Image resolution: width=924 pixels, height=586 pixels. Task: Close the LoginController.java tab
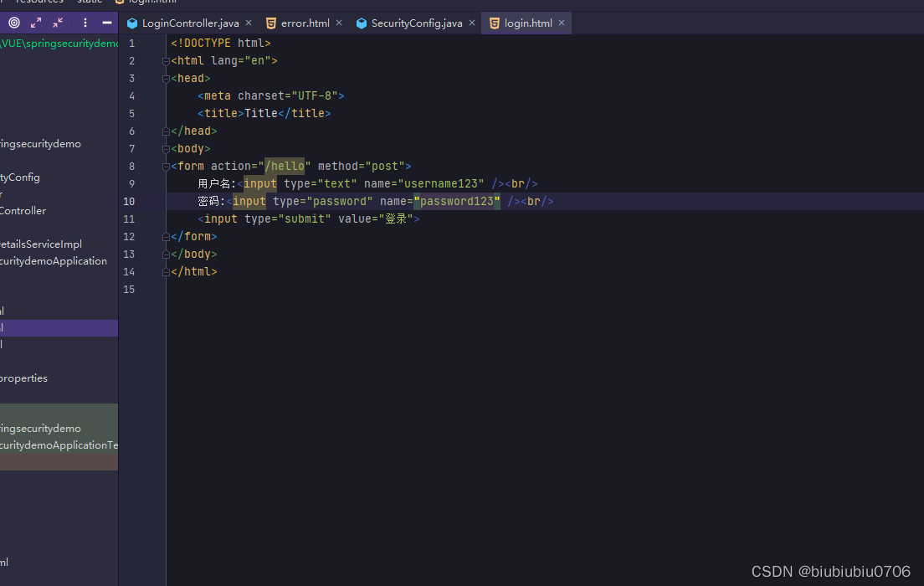point(249,23)
